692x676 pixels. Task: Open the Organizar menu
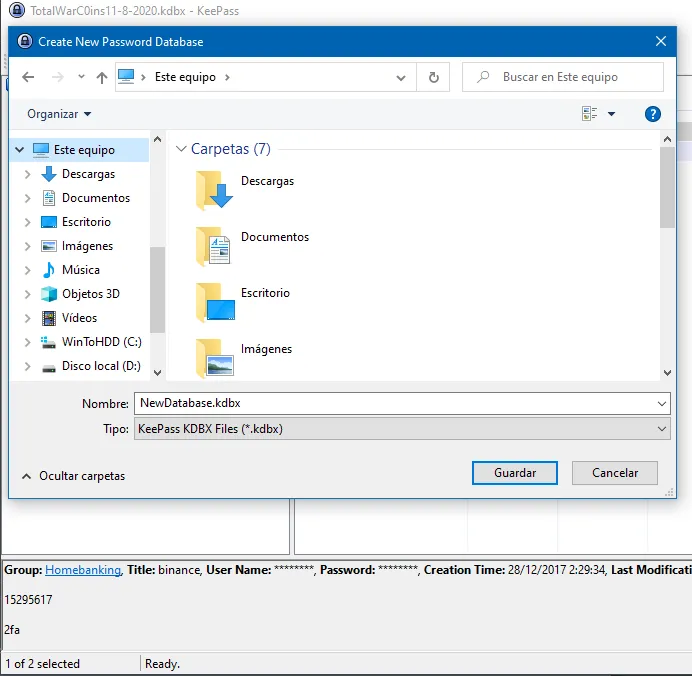pyautogui.click(x=59, y=114)
